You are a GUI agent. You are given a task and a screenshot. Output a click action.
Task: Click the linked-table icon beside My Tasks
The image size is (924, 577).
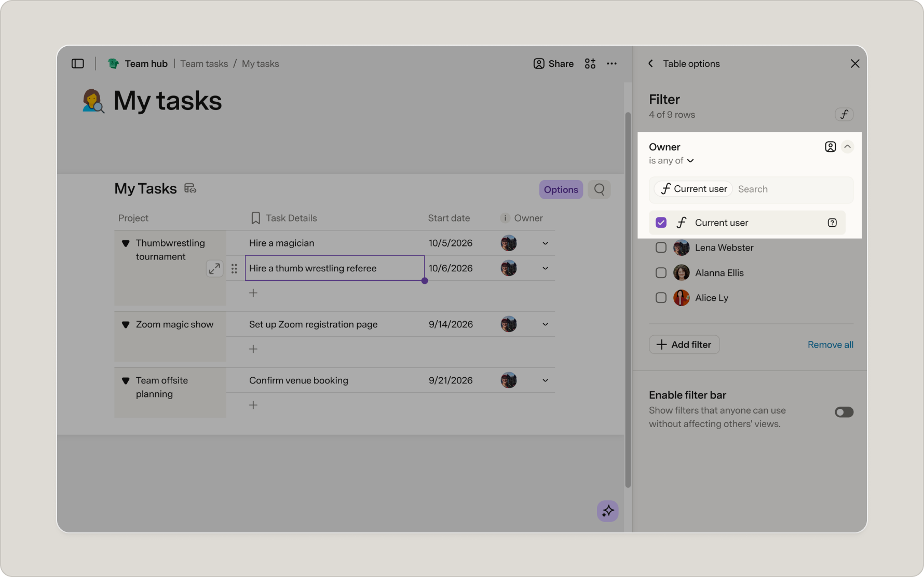click(x=190, y=188)
